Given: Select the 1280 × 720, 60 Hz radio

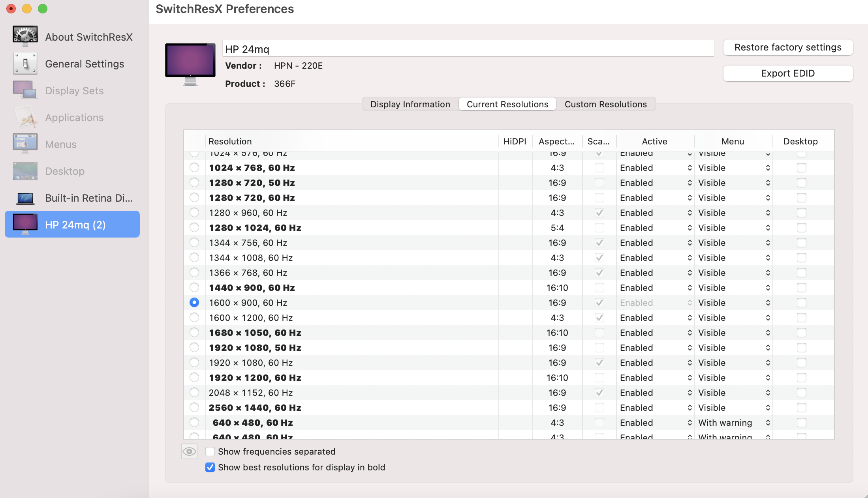Looking at the screenshot, I should (x=194, y=198).
